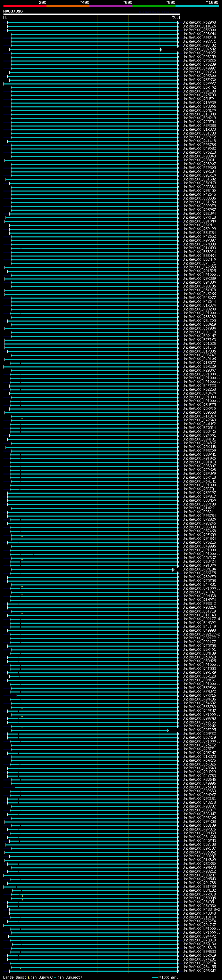The width and height of the screenshot is (222, 980).
Task: Select the UniRef100_Q6PWL7 label
Action: (x=199, y=496)
